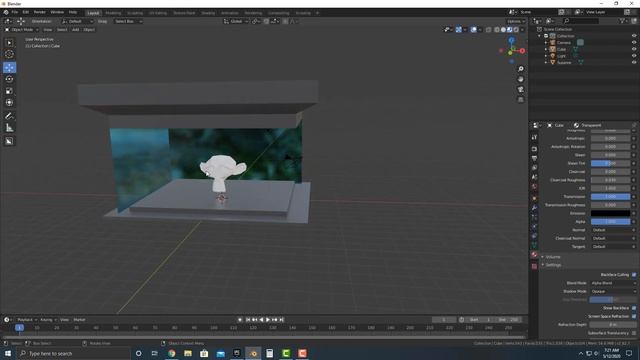Open the timeline Playback menu
The height and width of the screenshot is (360, 640).
27,320
